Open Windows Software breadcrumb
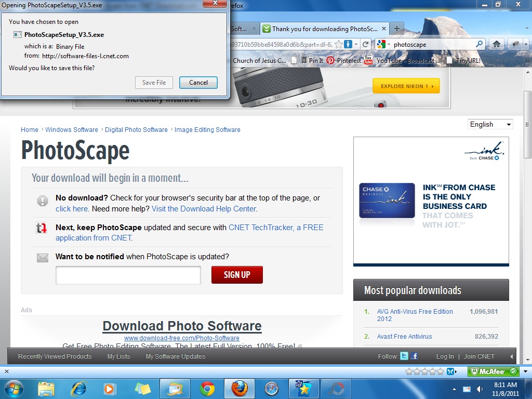532x399 pixels. coord(72,129)
